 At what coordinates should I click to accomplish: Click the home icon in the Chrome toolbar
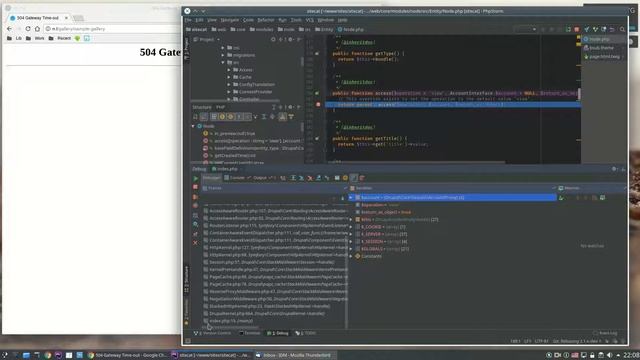pyautogui.click(x=37, y=29)
